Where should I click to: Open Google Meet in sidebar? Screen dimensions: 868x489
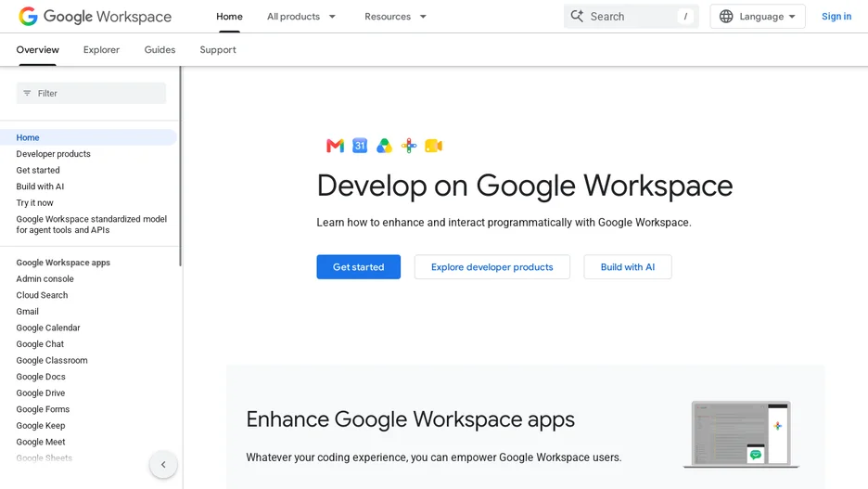41,442
